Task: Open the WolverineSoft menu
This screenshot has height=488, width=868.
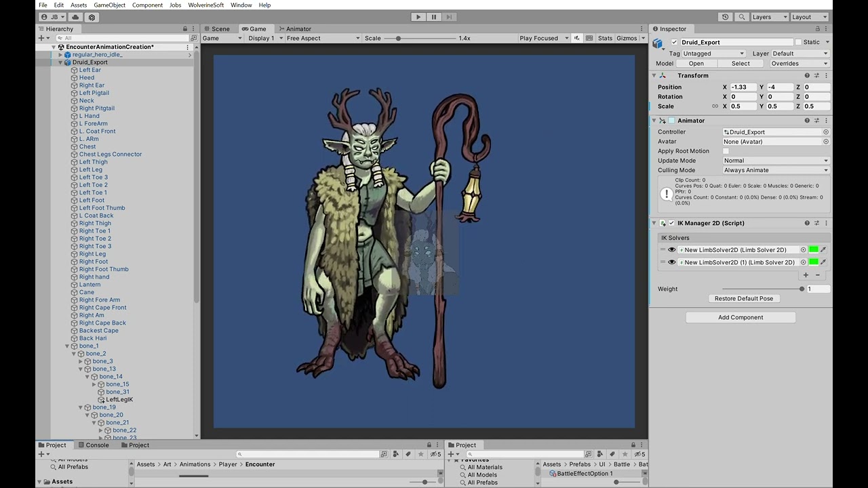Action: point(205,5)
